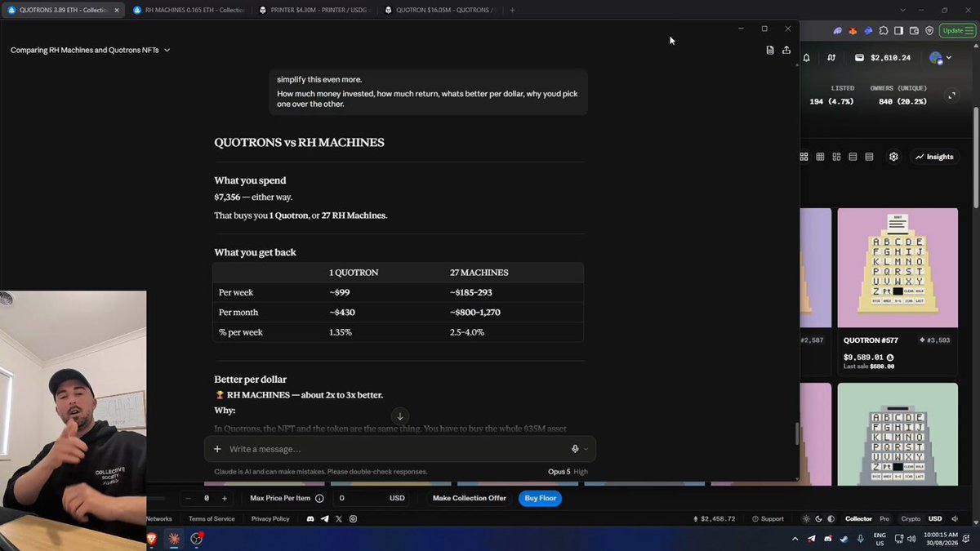Switch to Pro mode in OpenSea footer

884,519
